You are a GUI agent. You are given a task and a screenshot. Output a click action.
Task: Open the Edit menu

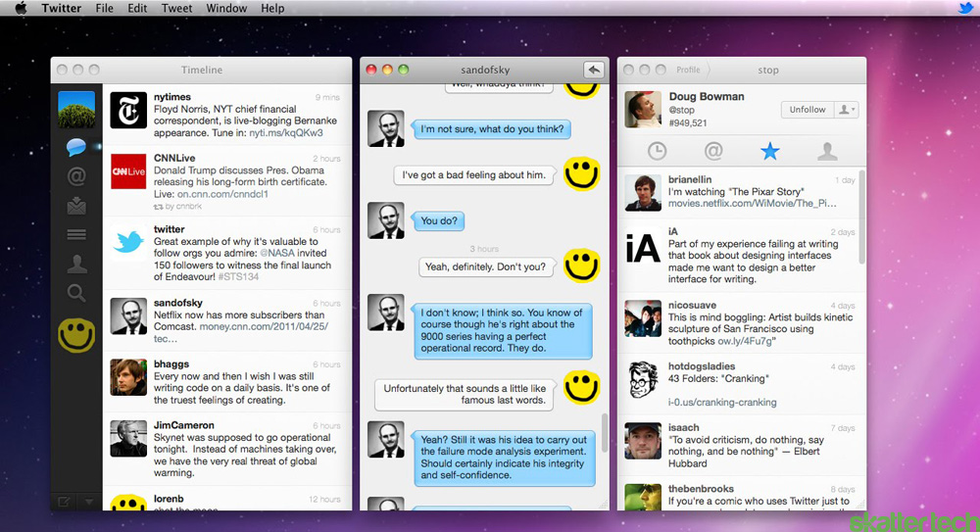pyautogui.click(x=137, y=8)
